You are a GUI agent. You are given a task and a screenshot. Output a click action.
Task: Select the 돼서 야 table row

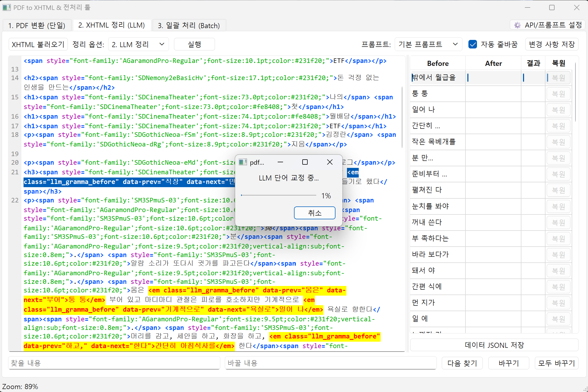coord(491,270)
